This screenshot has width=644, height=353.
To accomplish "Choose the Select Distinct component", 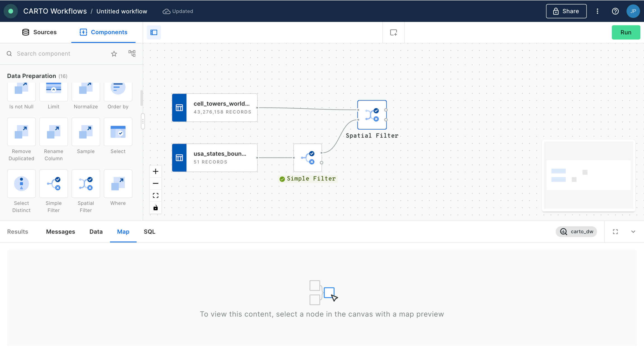I will [21, 184].
